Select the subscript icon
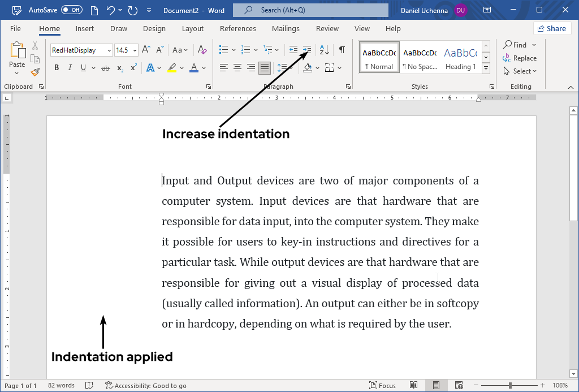The width and height of the screenshot is (579, 392). coord(120,67)
